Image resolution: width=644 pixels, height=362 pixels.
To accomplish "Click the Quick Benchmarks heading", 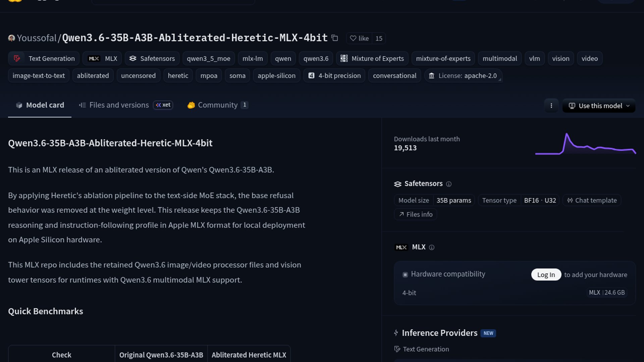I will click(x=46, y=311).
